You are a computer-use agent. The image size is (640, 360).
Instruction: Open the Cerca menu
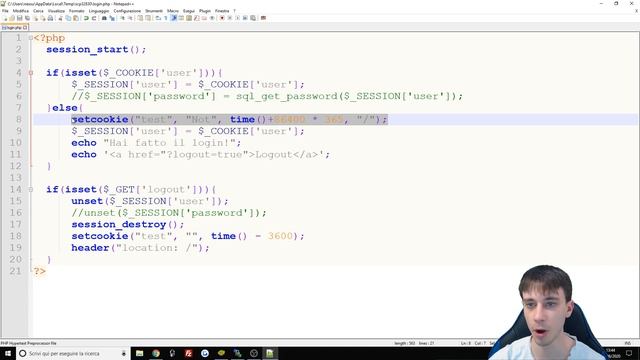(38, 11)
